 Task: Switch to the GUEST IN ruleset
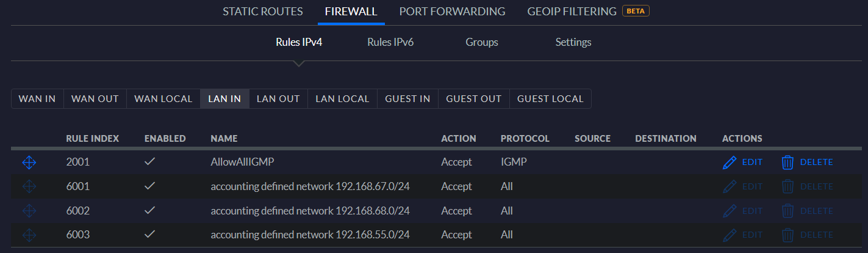[x=407, y=99]
